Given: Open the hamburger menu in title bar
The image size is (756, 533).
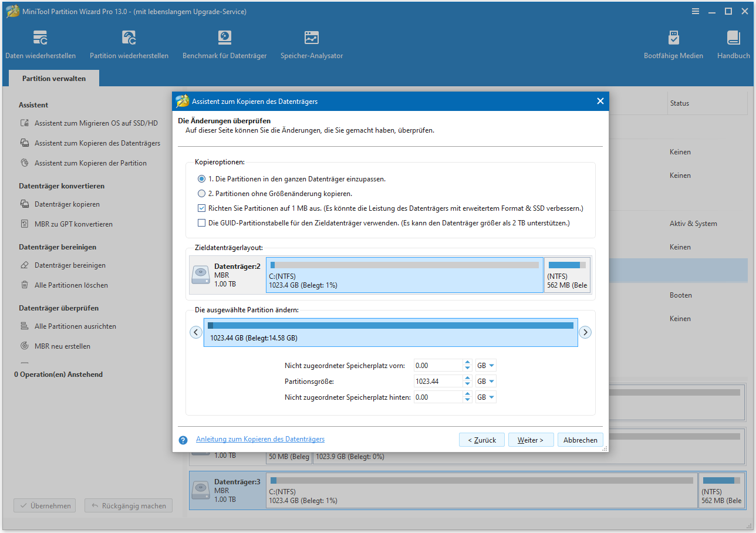Looking at the screenshot, I should 695,11.
